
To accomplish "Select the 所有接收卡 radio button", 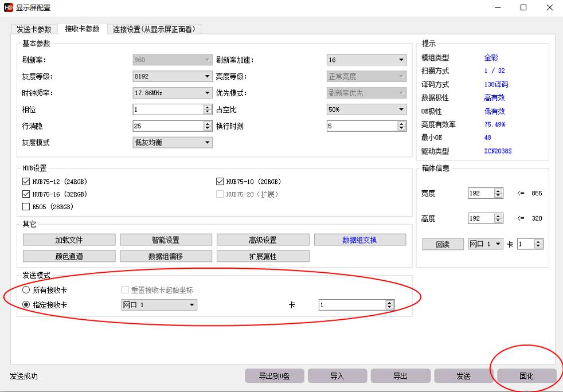I will click(x=25, y=290).
